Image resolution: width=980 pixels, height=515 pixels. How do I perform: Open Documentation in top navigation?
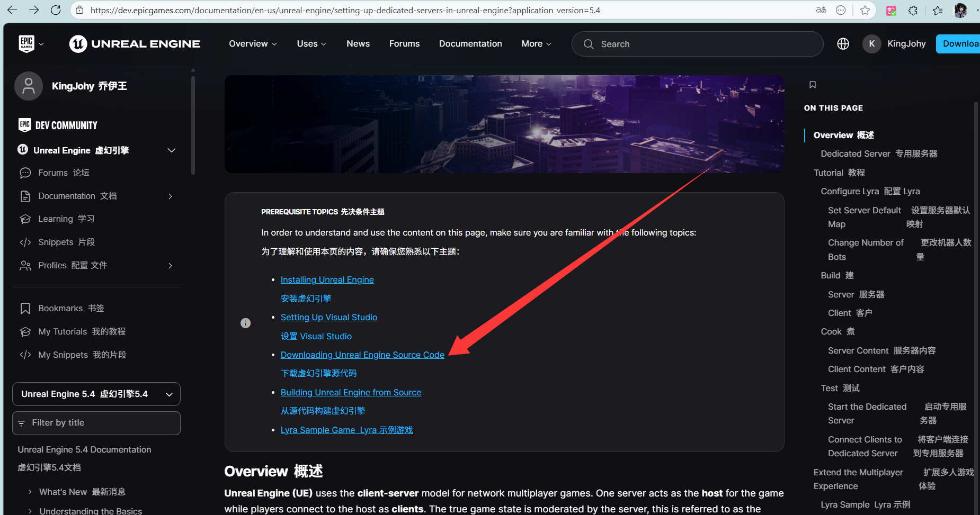[x=470, y=44]
